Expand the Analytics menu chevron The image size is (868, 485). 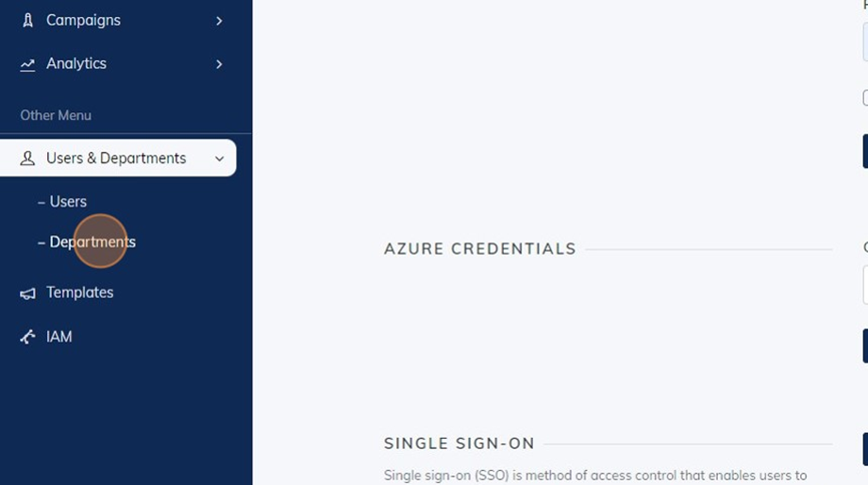click(219, 64)
